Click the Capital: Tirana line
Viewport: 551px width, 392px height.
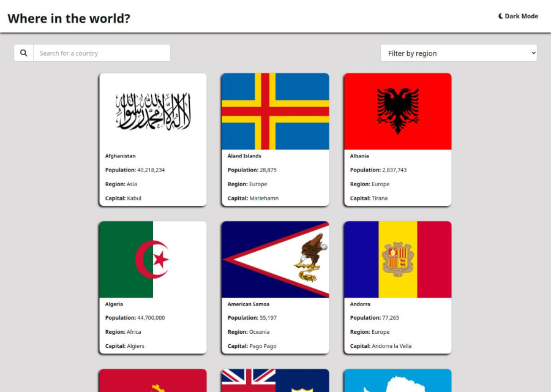pyautogui.click(x=369, y=198)
